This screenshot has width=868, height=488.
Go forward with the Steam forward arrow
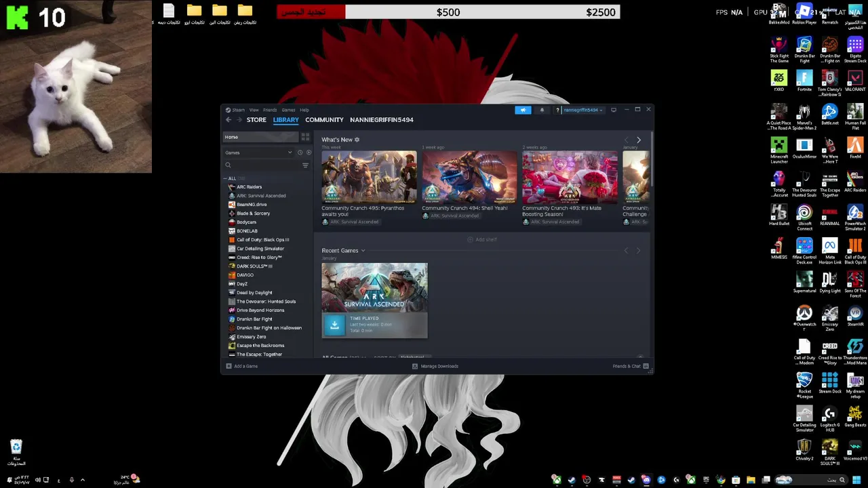(x=239, y=120)
